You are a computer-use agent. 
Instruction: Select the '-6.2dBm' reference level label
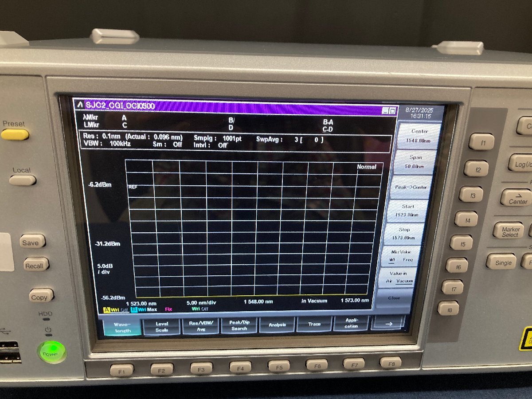click(x=100, y=184)
